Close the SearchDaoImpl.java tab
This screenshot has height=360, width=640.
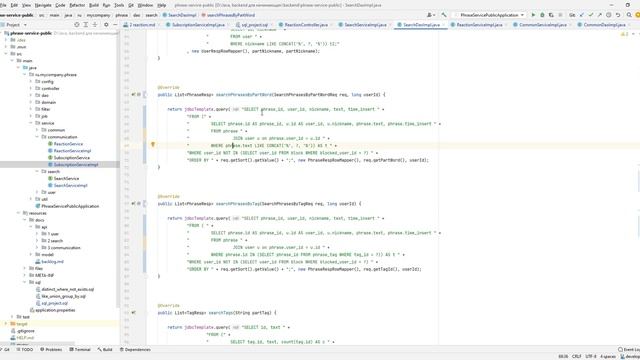point(444,24)
